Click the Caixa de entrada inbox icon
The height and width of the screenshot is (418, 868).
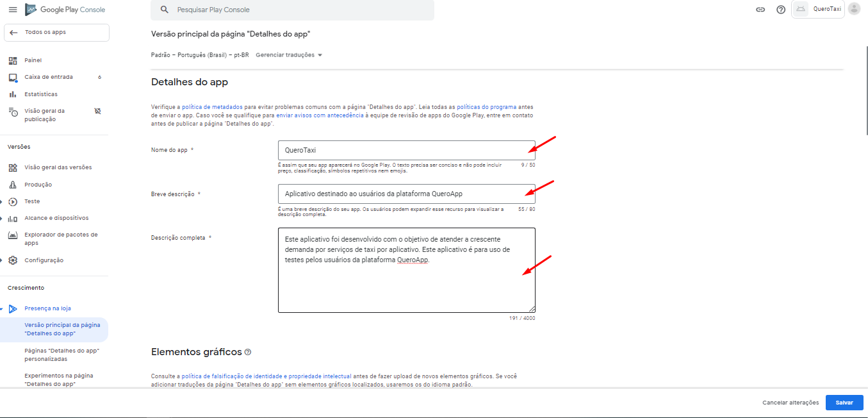13,78
